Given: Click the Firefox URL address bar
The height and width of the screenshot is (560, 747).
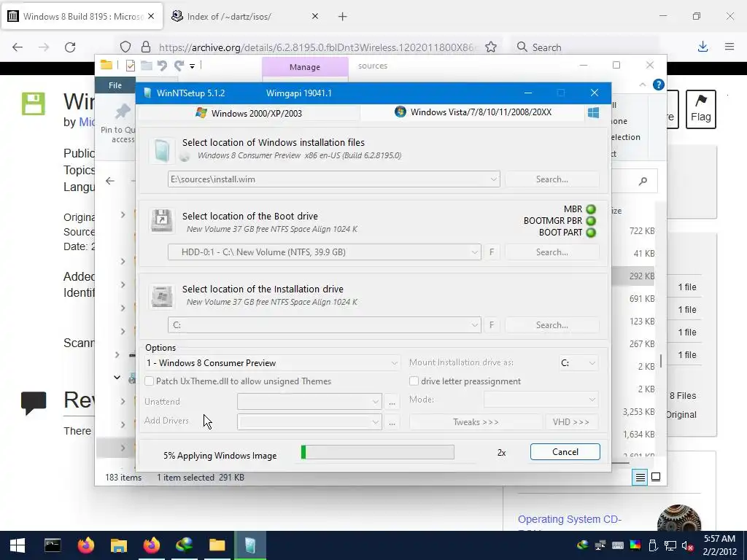Looking at the screenshot, I should tap(316, 47).
